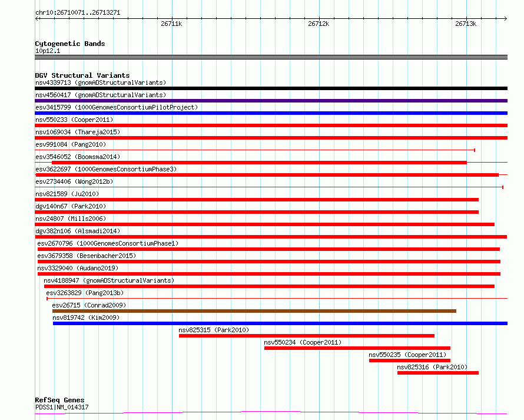The width and height of the screenshot is (524, 420).
Task: Open the PDSS1|NM_014317 gene label
Action: [x=62, y=407]
